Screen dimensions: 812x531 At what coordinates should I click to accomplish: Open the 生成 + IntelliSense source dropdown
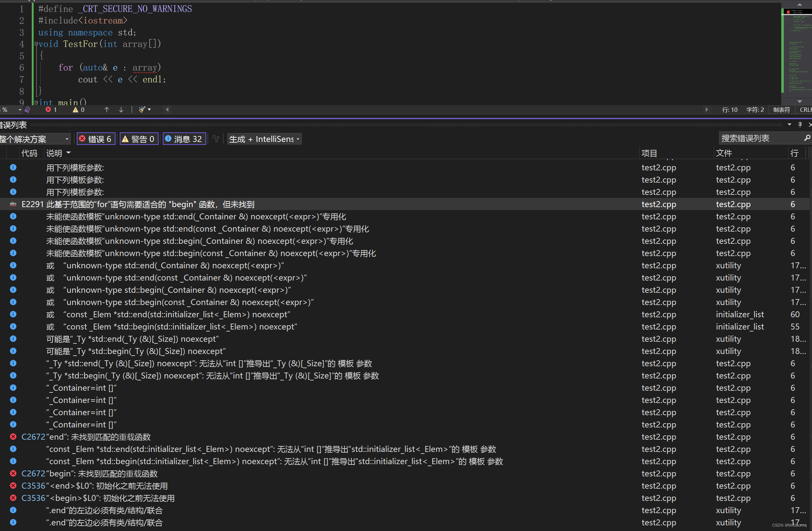(264, 139)
